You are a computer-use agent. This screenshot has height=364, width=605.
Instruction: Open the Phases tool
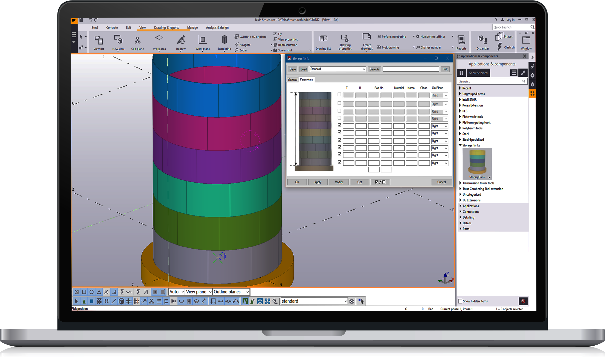pos(504,37)
